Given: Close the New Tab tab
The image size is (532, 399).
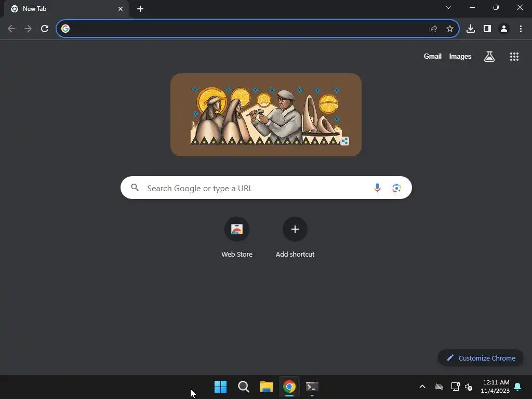Looking at the screenshot, I should click(x=121, y=9).
